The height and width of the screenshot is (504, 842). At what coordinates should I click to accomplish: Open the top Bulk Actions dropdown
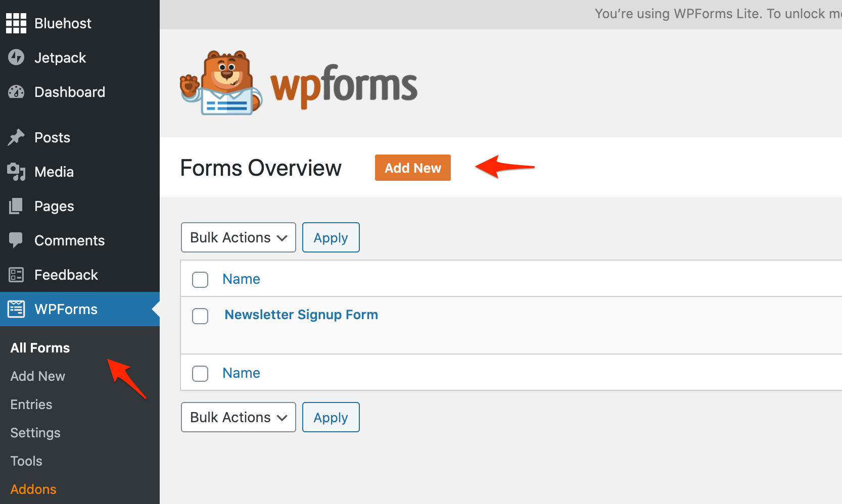click(x=239, y=237)
